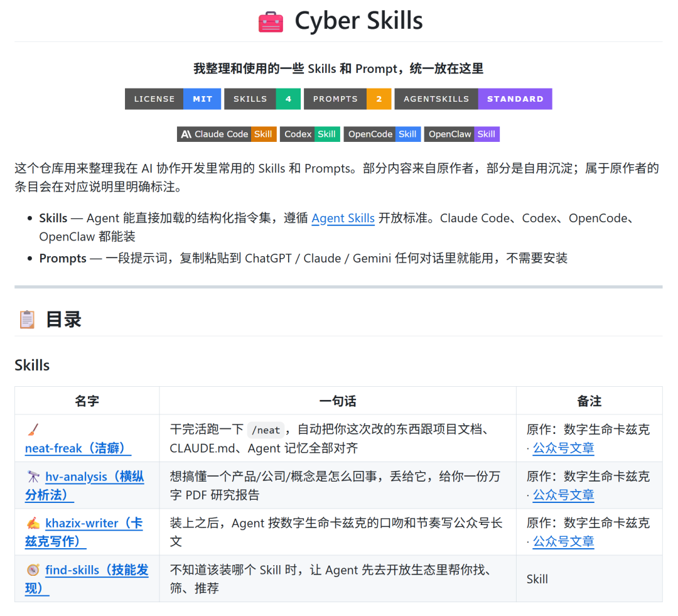
Task: Click the 一句话 column header
Action: point(338,401)
